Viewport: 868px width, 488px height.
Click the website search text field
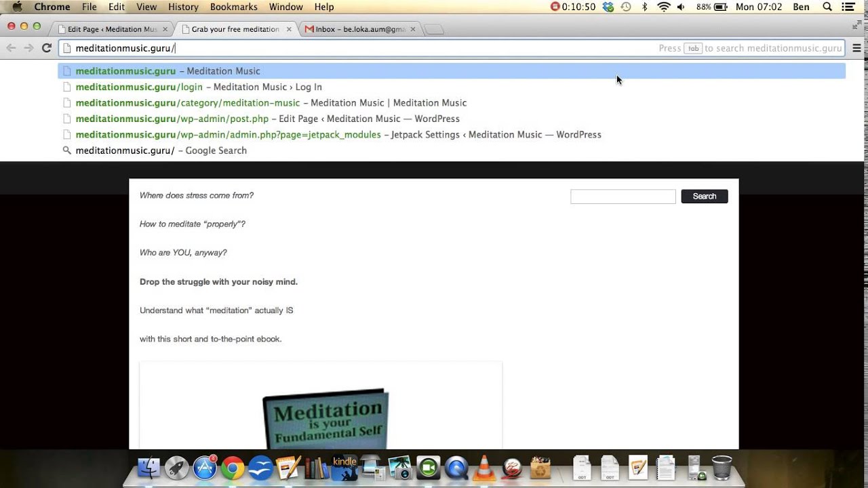(623, 197)
